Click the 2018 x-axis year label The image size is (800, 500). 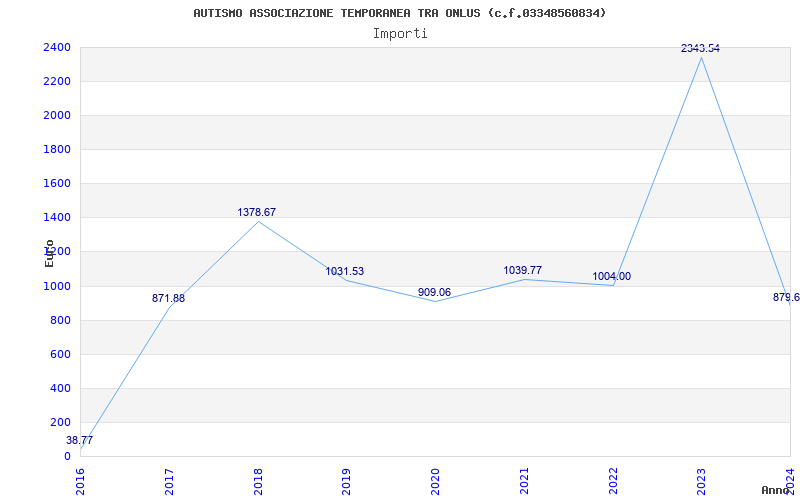258,481
